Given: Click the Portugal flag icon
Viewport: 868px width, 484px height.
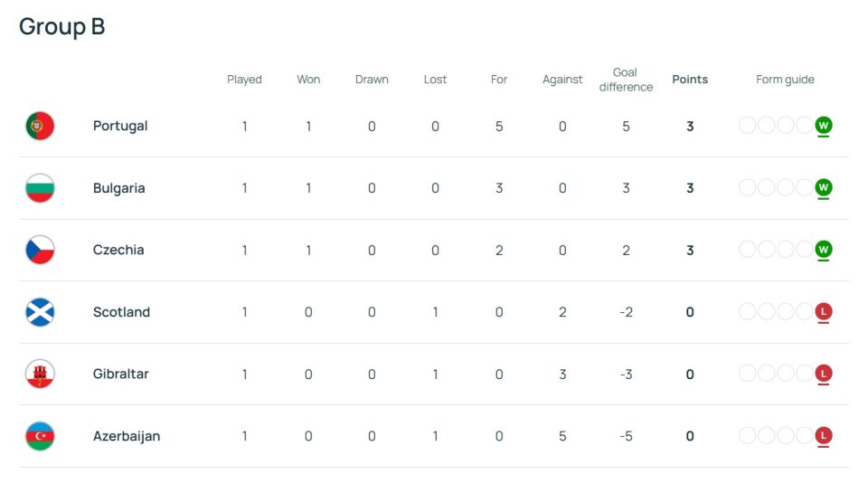Looking at the screenshot, I should tap(40, 126).
